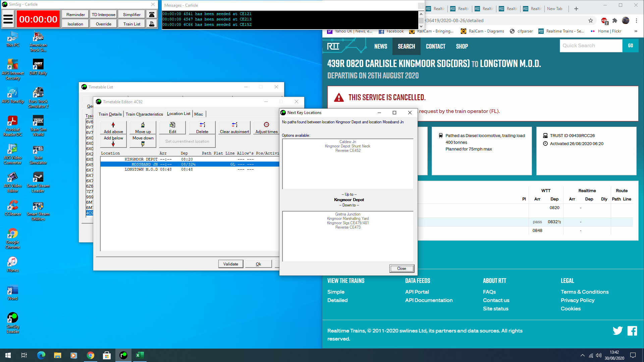The image size is (644, 362).
Task: Bookmark page with star icon in Chrome
Action: click(591, 20)
